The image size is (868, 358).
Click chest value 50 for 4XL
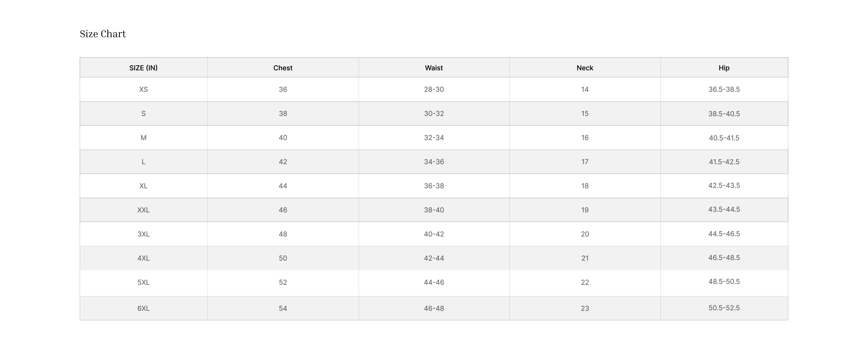(283, 258)
